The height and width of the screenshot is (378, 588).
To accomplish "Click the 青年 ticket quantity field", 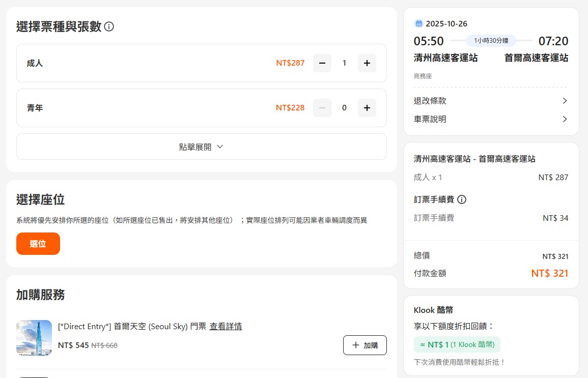I will coord(344,108).
